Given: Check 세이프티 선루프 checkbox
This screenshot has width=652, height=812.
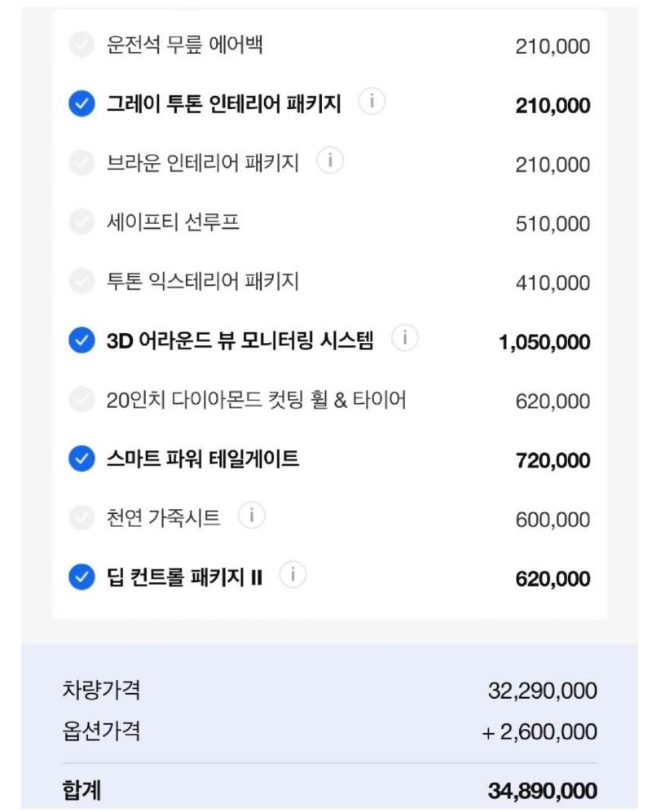Looking at the screenshot, I should point(81,222).
